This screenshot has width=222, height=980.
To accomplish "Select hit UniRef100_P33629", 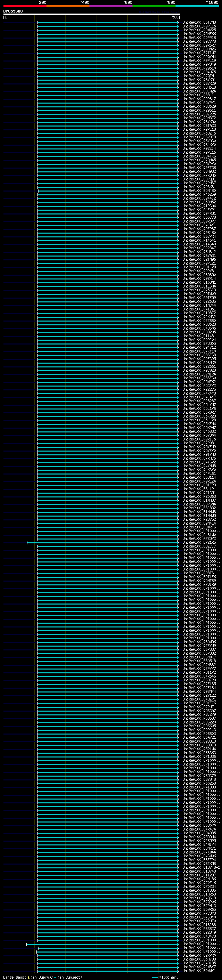I will point(199,106).
